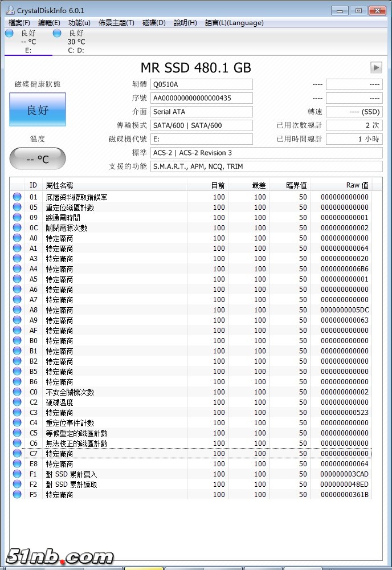Open the 磁碟(D) menu

(154, 23)
